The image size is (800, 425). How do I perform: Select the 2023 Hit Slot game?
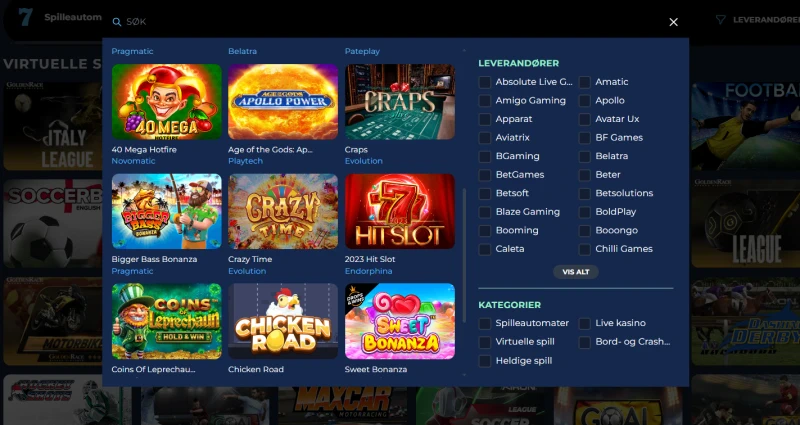pos(399,211)
